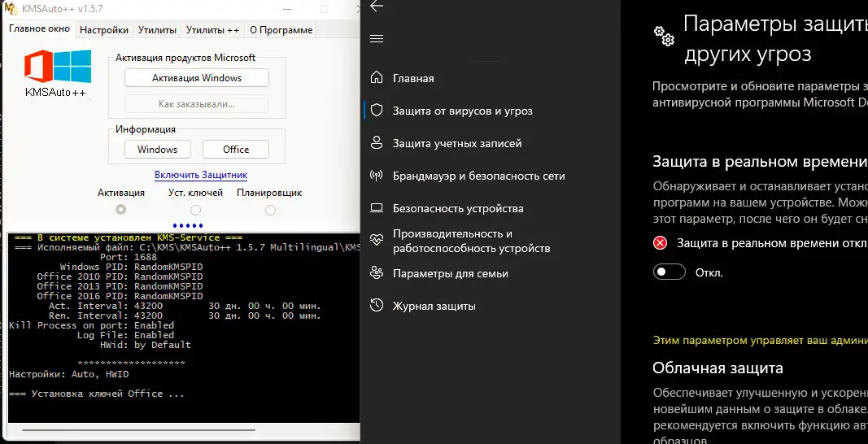Click the Windows PID: RandomKMSPID line
The width and height of the screenshot is (868, 444).
(x=131, y=267)
